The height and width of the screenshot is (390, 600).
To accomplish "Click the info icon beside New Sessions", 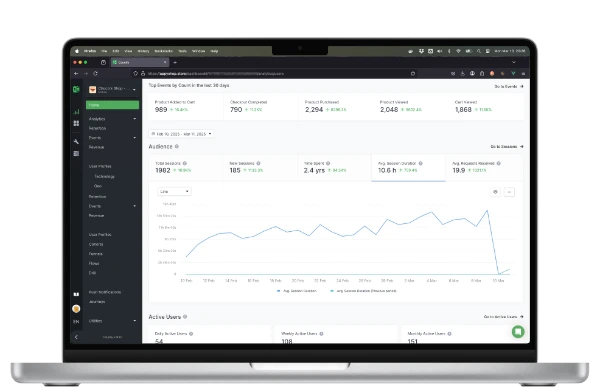I will click(258, 163).
